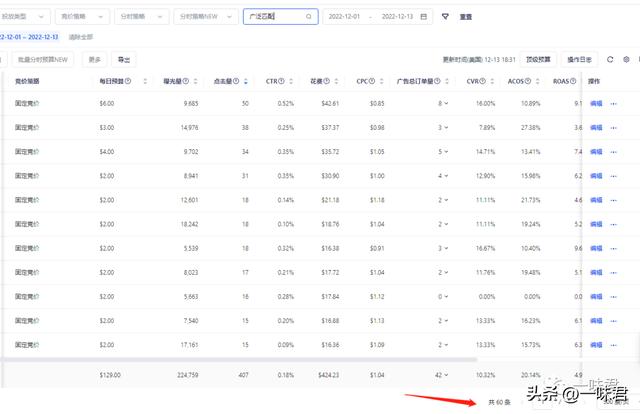Image resolution: width=640 pixels, height=414 pixels.
Task: Click the info icon beside 曝光量 header
Action: (186, 81)
